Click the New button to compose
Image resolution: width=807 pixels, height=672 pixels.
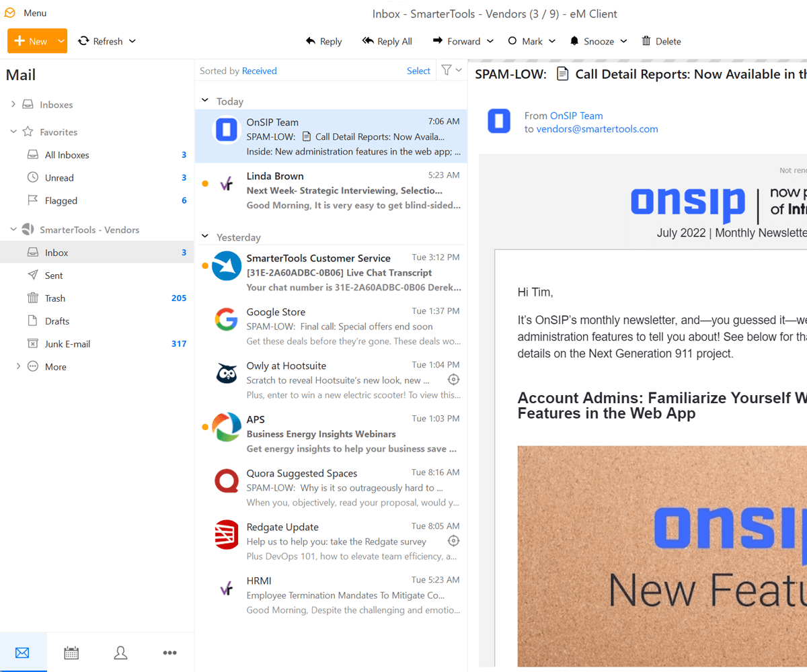point(32,41)
